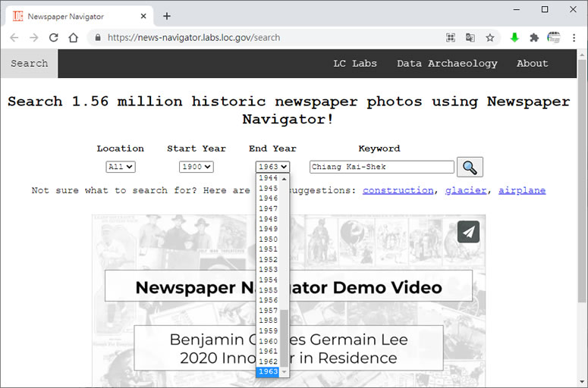The image size is (588, 388).
Task: Select 1945 in End Year list
Action: point(268,188)
